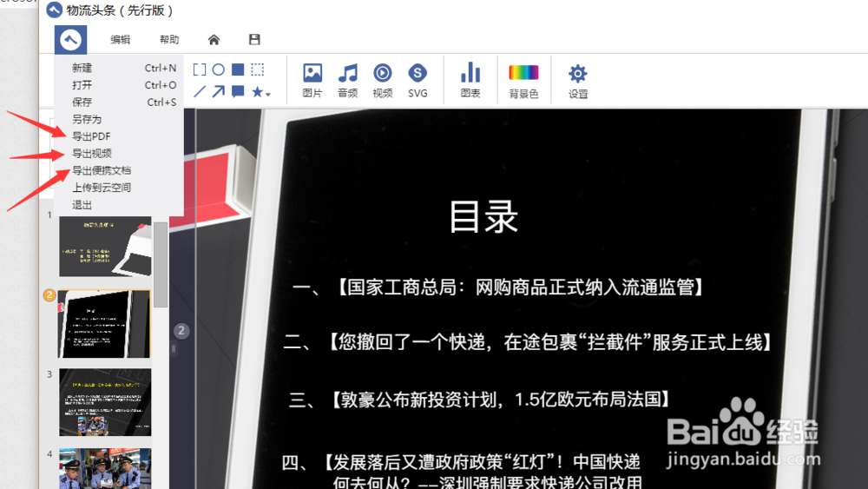The height and width of the screenshot is (489, 868).
Task: Select the star shape tool
Action: coord(257,91)
